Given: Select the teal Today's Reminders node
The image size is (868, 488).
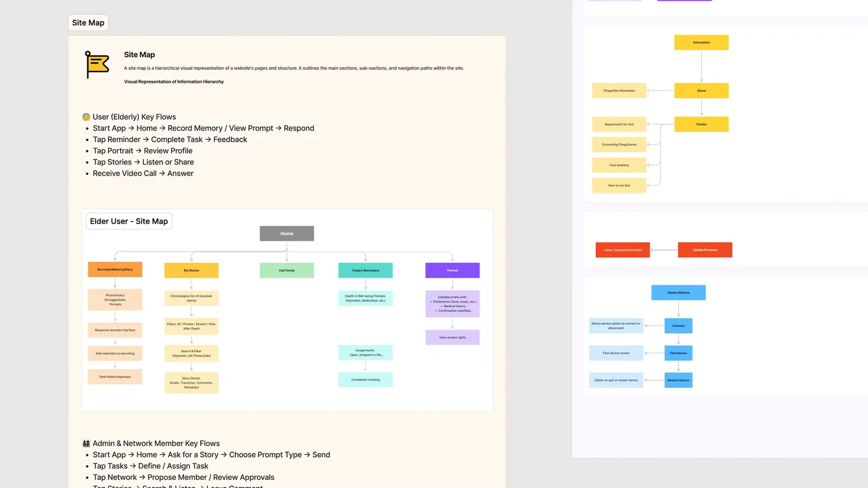Looking at the screenshot, I should (366, 270).
